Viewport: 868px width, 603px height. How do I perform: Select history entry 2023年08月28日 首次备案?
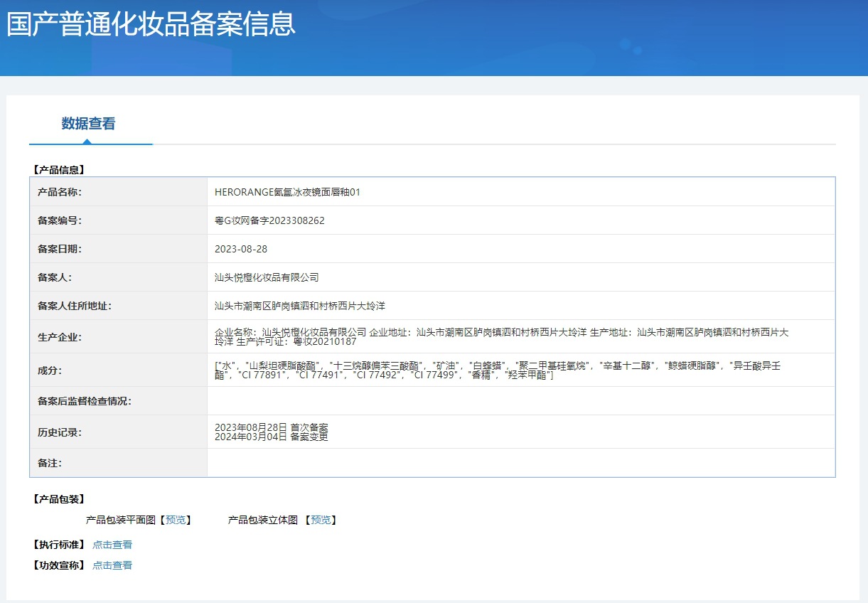pyautogui.click(x=272, y=427)
